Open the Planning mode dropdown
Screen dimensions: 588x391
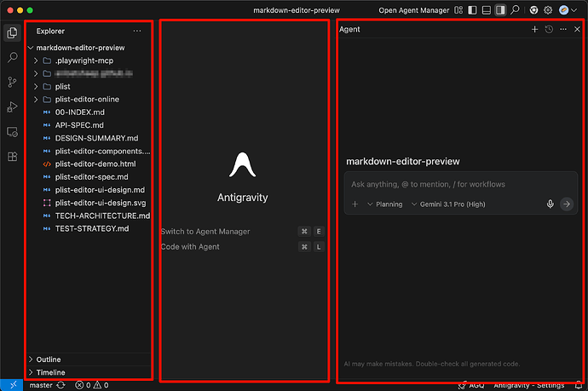384,204
